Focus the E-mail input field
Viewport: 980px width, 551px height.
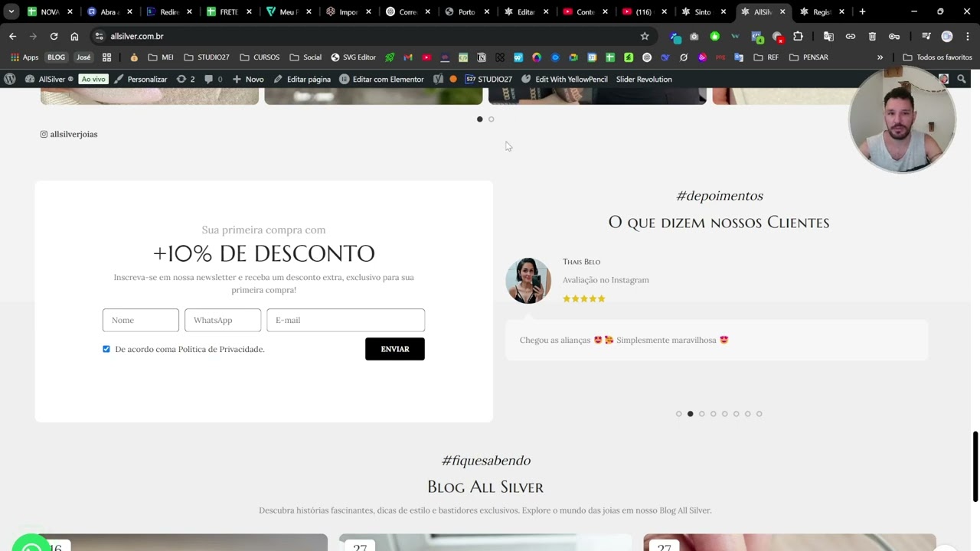345,320
